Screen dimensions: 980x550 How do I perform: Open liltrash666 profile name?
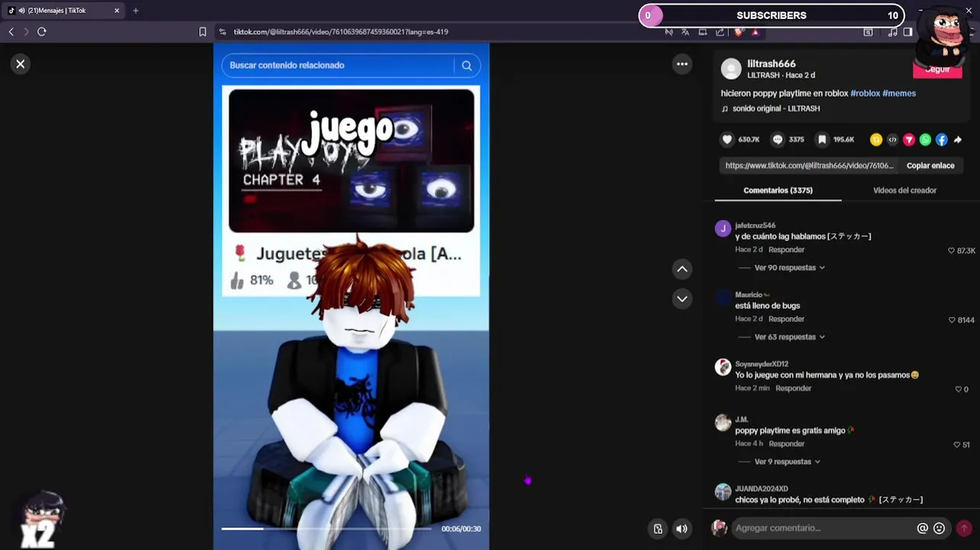[x=771, y=64]
